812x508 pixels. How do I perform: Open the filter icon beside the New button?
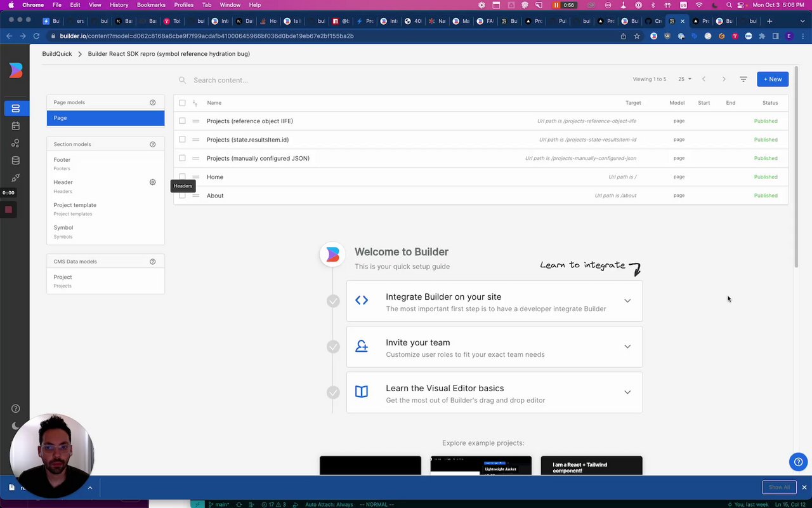point(743,79)
